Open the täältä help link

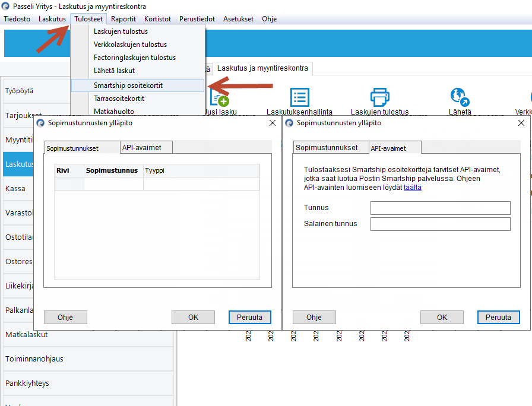412,188
